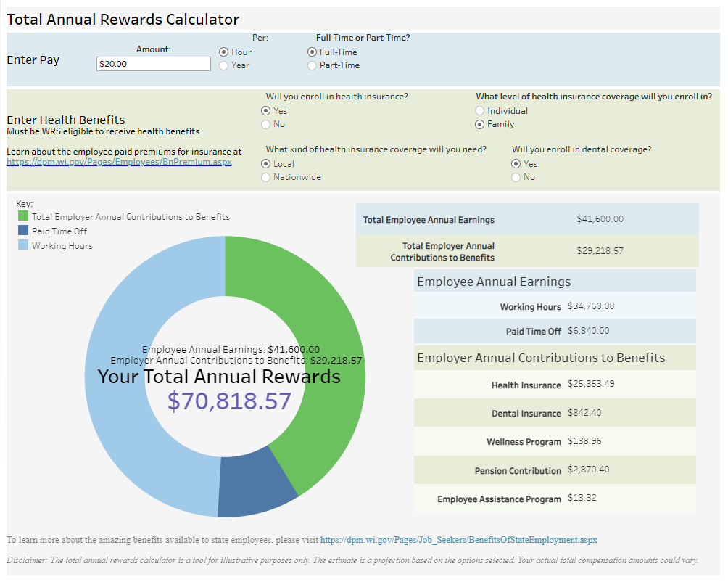Image resolution: width=728 pixels, height=582 pixels.
Task: Click the green Employer Contributions legend swatch
Action: 23,216
